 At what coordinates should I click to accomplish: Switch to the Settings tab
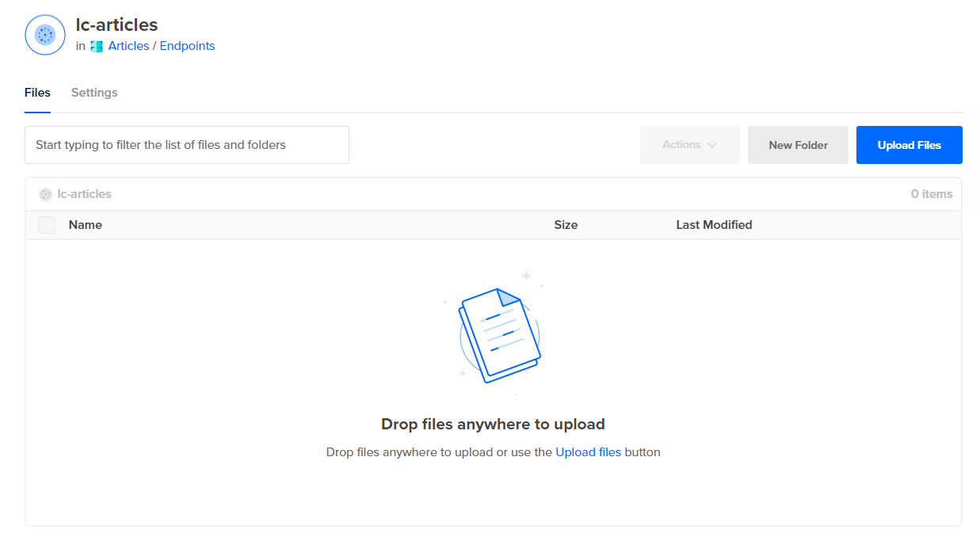[x=94, y=93]
